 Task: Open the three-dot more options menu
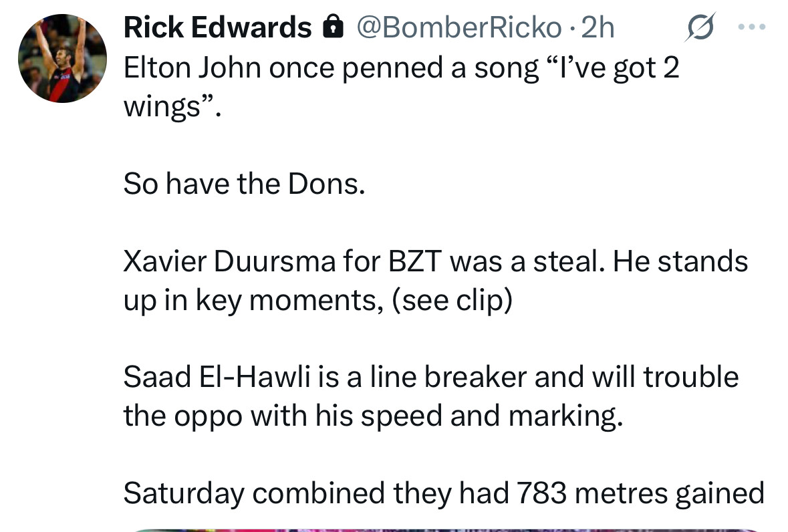(x=752, y=27)
